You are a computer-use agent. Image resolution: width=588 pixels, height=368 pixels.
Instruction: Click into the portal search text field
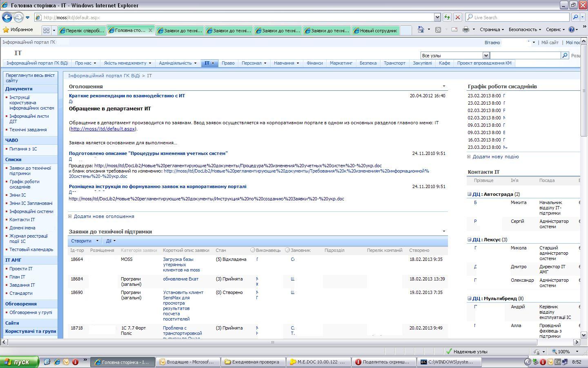point(525,55)
